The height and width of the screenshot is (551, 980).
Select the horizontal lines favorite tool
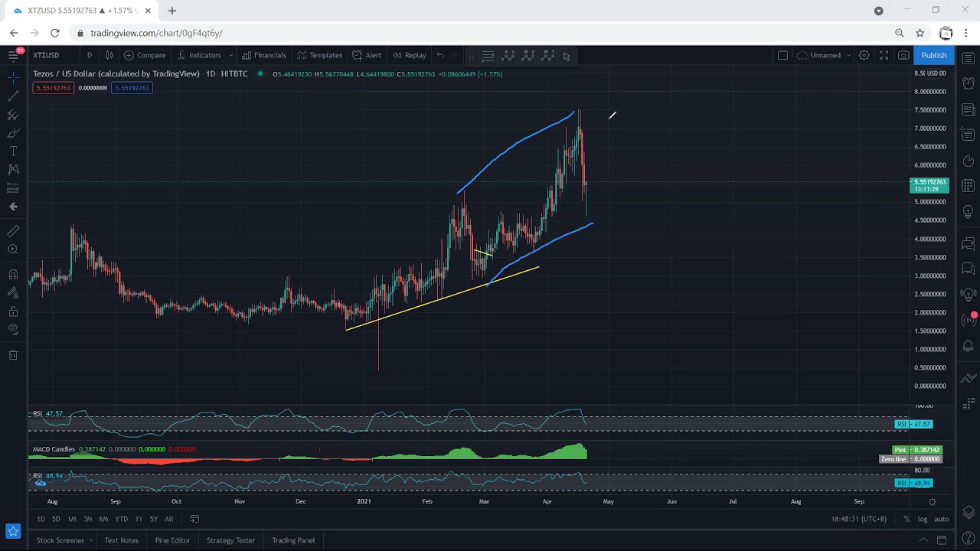click(x=488, y=56)
